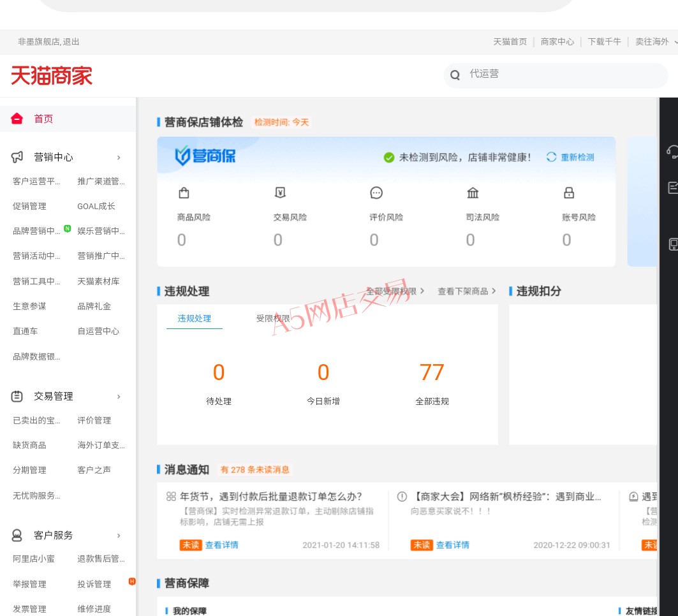The width and height of the screenshot is (678, 616).
Task: Click into the 代运营 search field
Action: tap(556, 75)
